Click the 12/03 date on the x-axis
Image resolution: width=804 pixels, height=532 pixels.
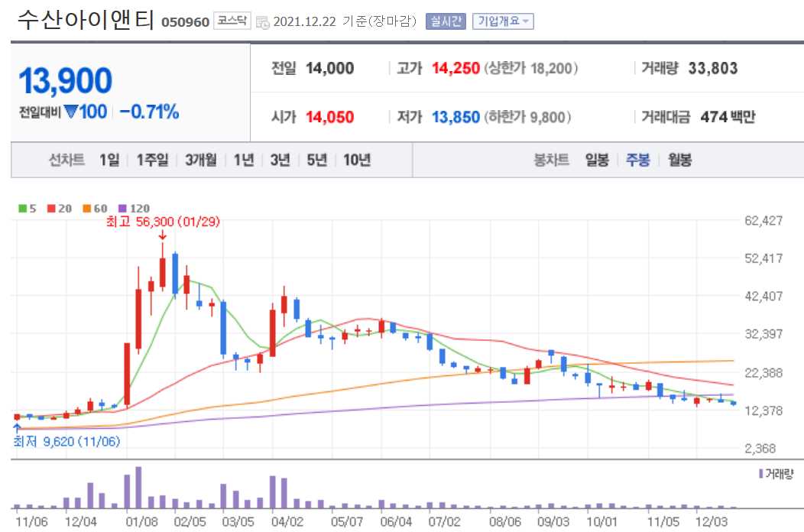(x=712, y=522)
